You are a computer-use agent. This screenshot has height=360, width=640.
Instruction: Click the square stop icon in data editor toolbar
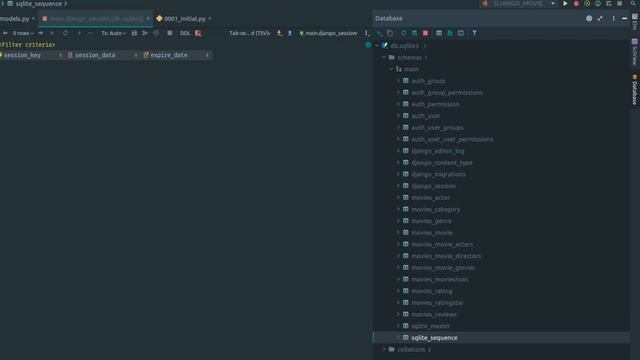170,33
